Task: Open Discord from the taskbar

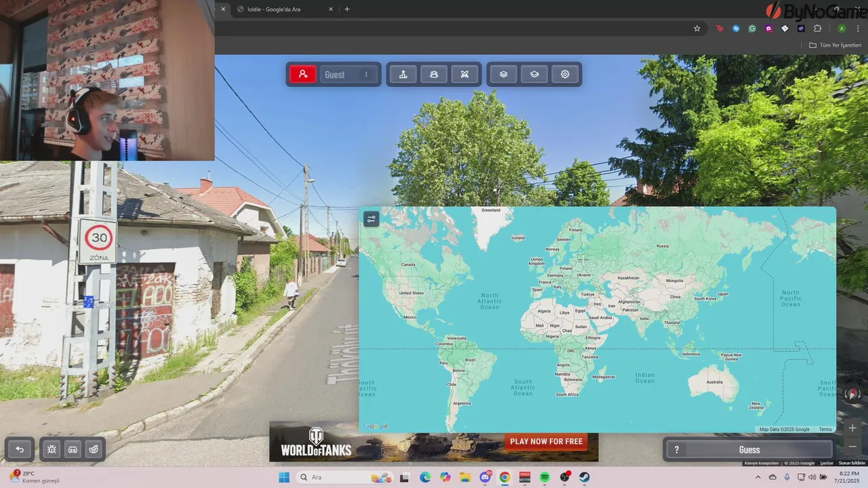Action: coord(485,477)
